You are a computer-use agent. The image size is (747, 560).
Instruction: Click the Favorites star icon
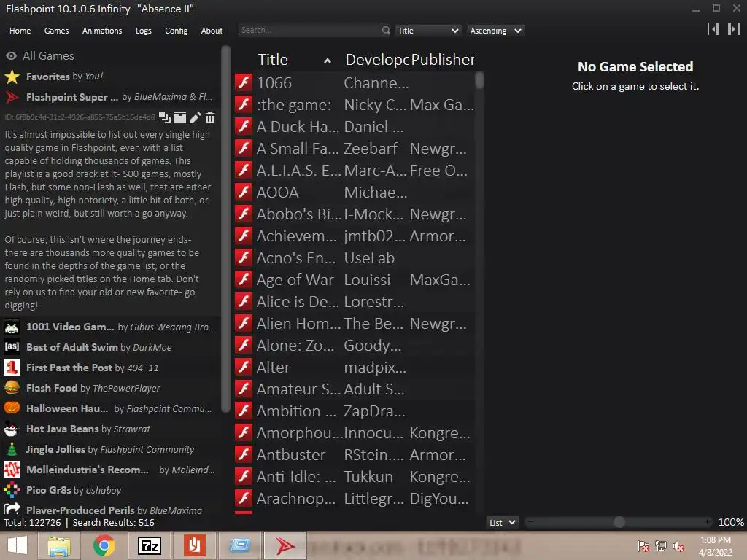[12, 76]
